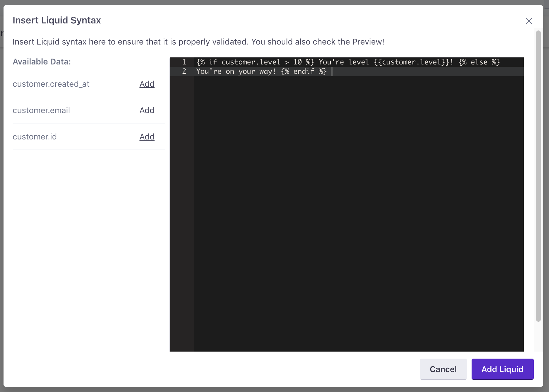Select the customer.id data label
The width and height of the screenshot is (549, 392).
coord(35,137)
